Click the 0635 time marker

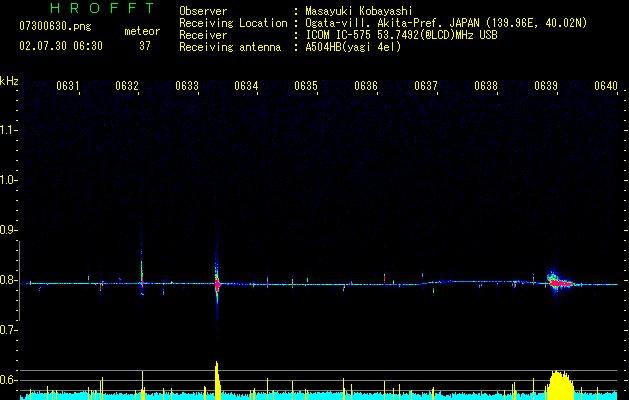(306, 86)
